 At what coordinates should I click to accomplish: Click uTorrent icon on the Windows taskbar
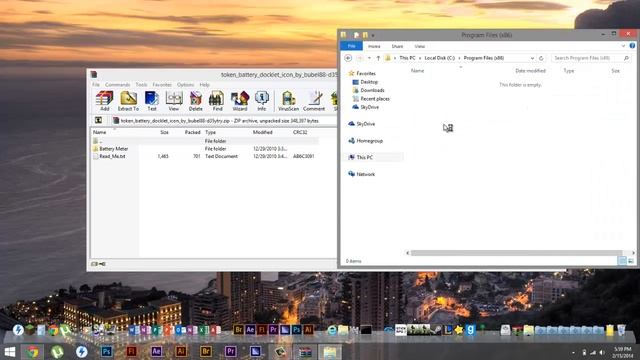[57, 351]
